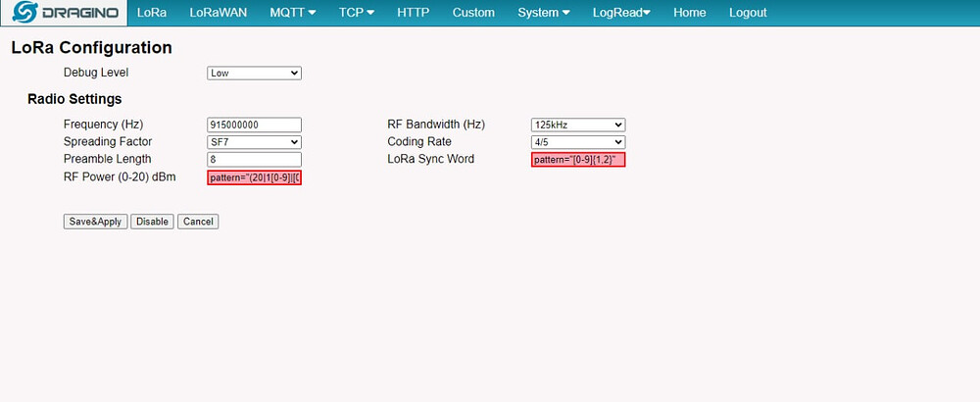This screenshot has width=980, height=402.
Task: Click the Radio Settings heading
Action: [x=74, y=99]
